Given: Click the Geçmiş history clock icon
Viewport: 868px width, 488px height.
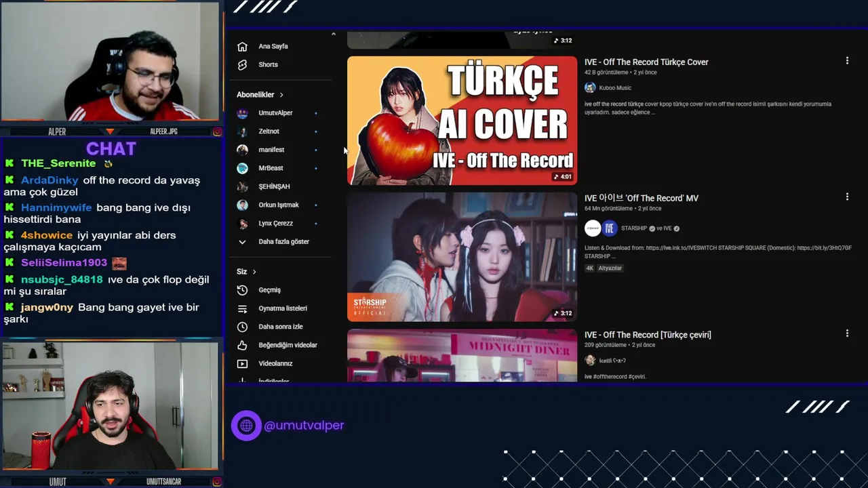Looking at the screenshot, I should 242,290.
